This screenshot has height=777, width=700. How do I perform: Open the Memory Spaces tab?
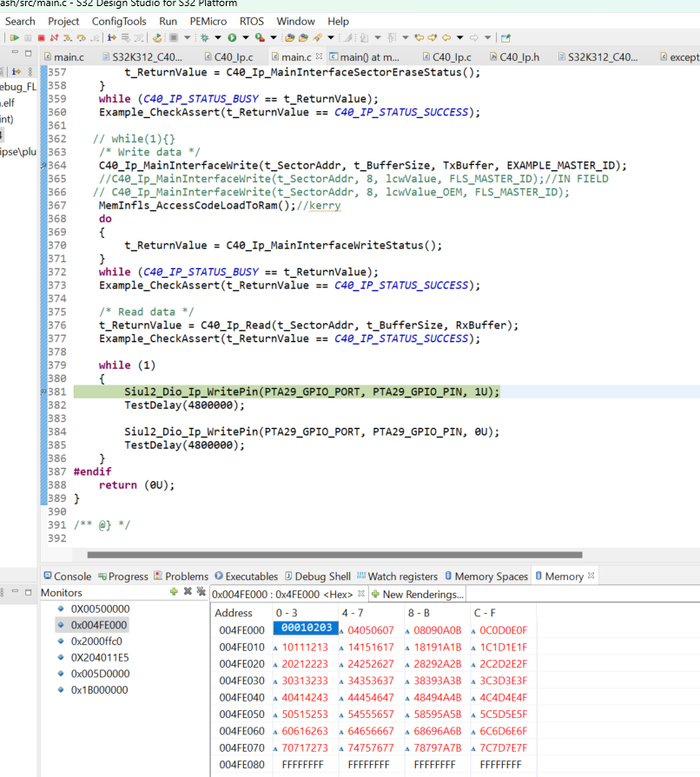pyautogui.click(x=486, y=576)
